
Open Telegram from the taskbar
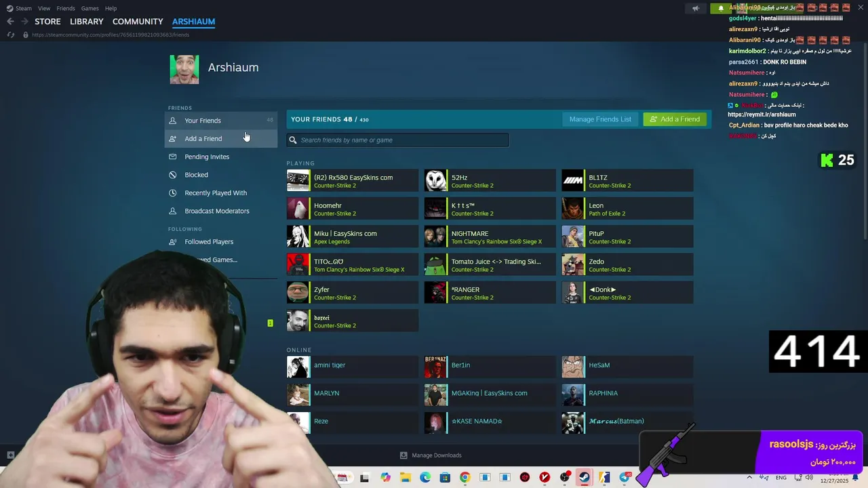click(x=625, y=478)
